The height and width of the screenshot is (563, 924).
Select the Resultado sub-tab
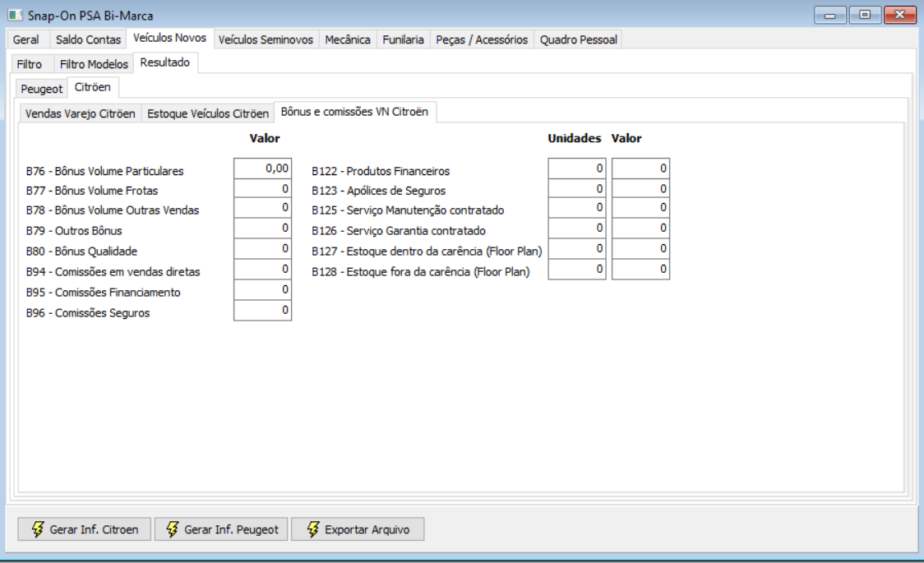click(x=165, y=62)
